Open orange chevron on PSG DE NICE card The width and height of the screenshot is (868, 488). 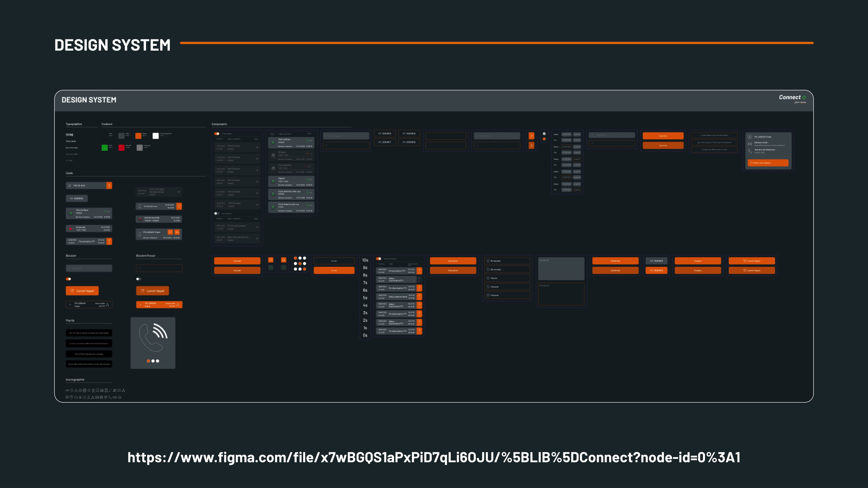[x=109, y=185]
